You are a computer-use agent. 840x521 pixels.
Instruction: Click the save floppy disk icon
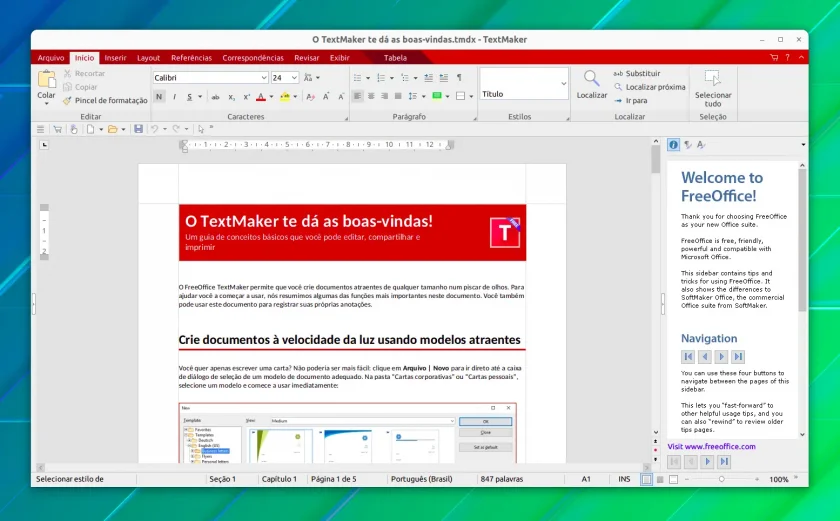point(138,129)
